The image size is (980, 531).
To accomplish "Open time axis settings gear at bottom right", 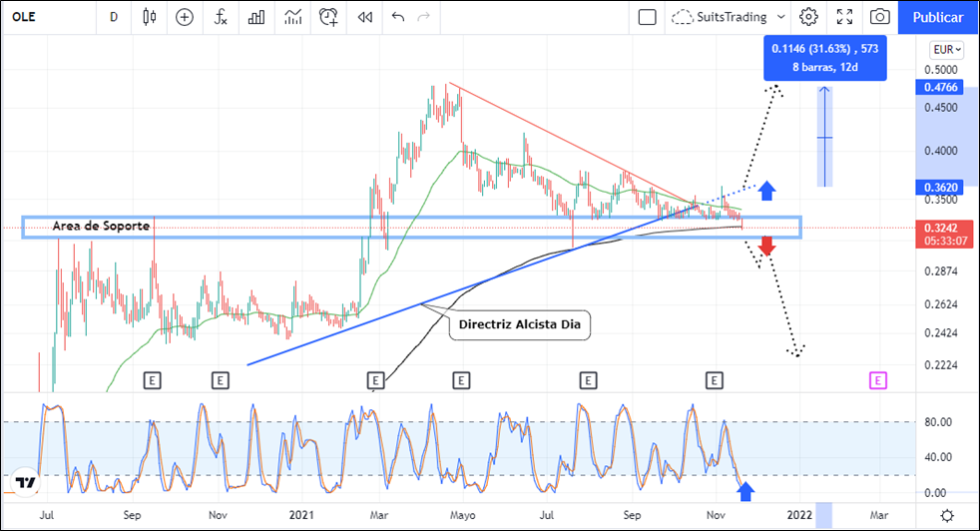I will pyautogui.click(x=946, y=515).
